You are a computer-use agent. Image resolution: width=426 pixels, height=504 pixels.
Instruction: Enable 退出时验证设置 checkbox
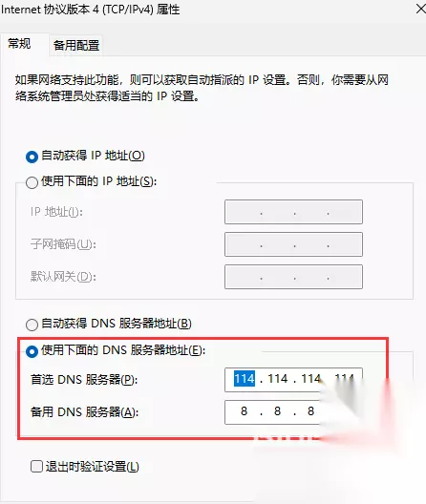coord(36,466)
